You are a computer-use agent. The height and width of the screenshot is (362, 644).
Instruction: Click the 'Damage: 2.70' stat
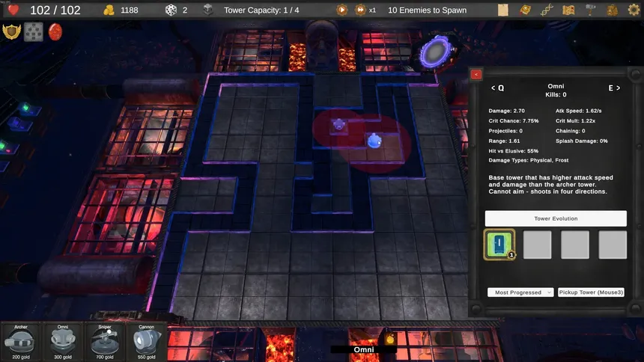pyautogui.click(x=506, y=111)
